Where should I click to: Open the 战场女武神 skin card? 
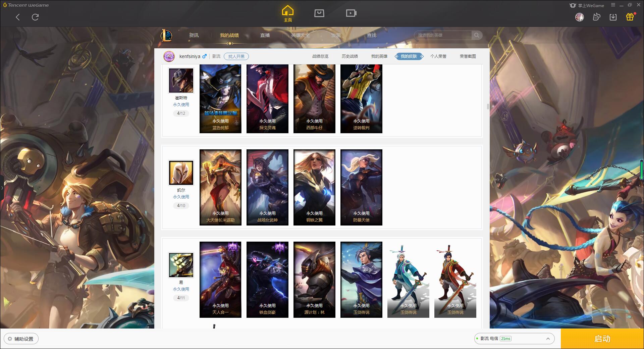267,188
